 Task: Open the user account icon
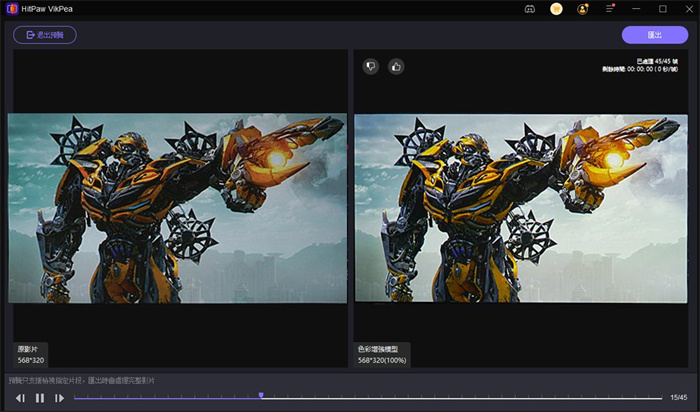tap(583, 9)
